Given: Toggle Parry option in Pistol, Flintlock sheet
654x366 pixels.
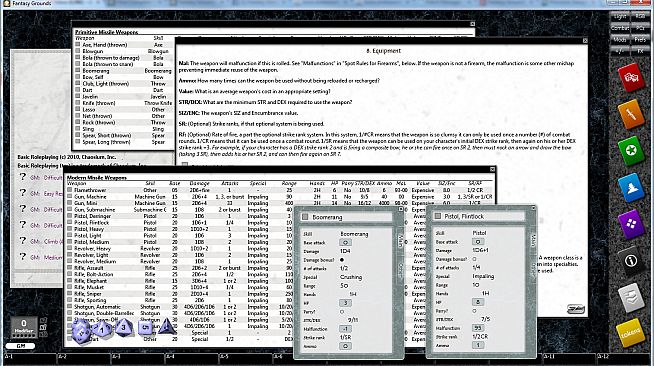Looking at the screenshot, I should [x=474, y=311].
